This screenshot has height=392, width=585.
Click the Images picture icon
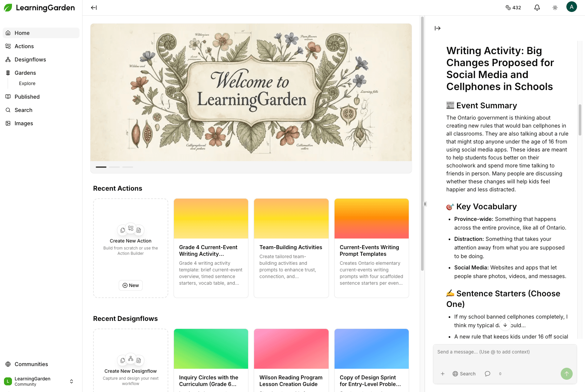[8, 123]
